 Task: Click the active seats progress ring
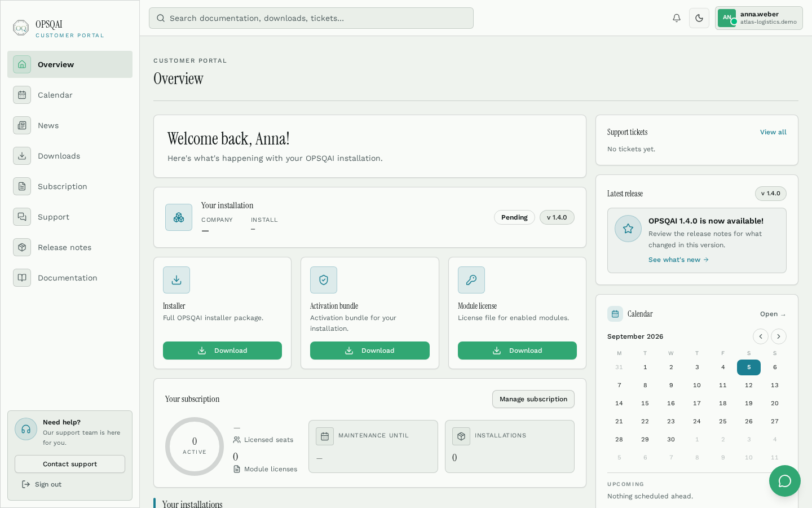tap(195, 446)
